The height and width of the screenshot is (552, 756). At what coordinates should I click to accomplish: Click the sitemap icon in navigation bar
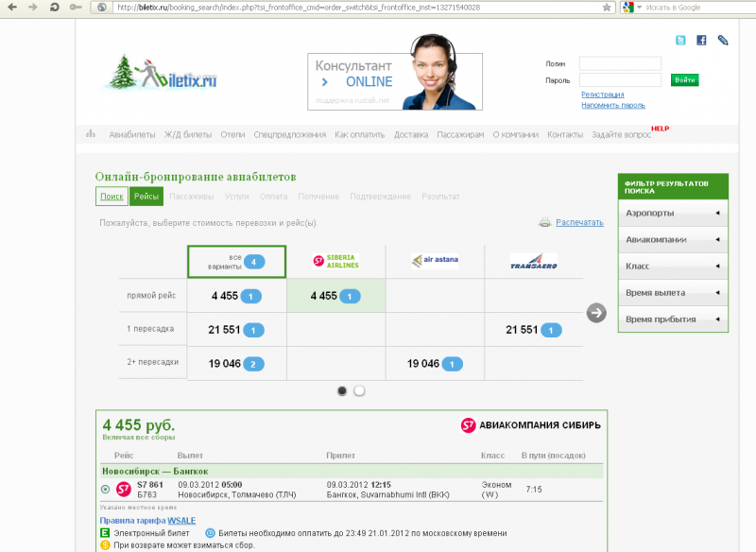pyautogui.click(x=91, y=134)
